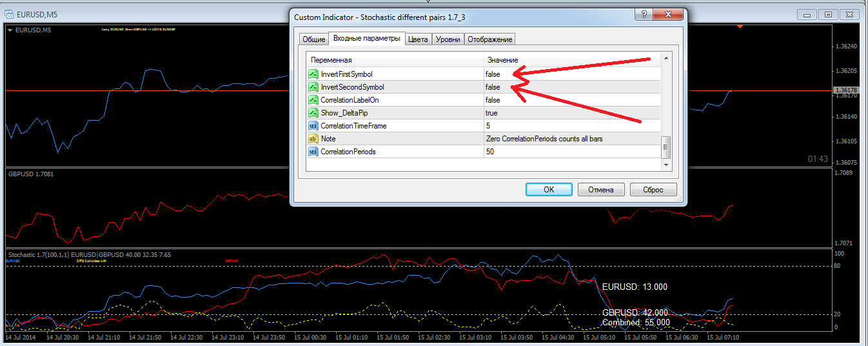The image size is (868, 346).
Task: Click the GBPUSD: 42.000 chart label
Action: [x=635, y=312]
